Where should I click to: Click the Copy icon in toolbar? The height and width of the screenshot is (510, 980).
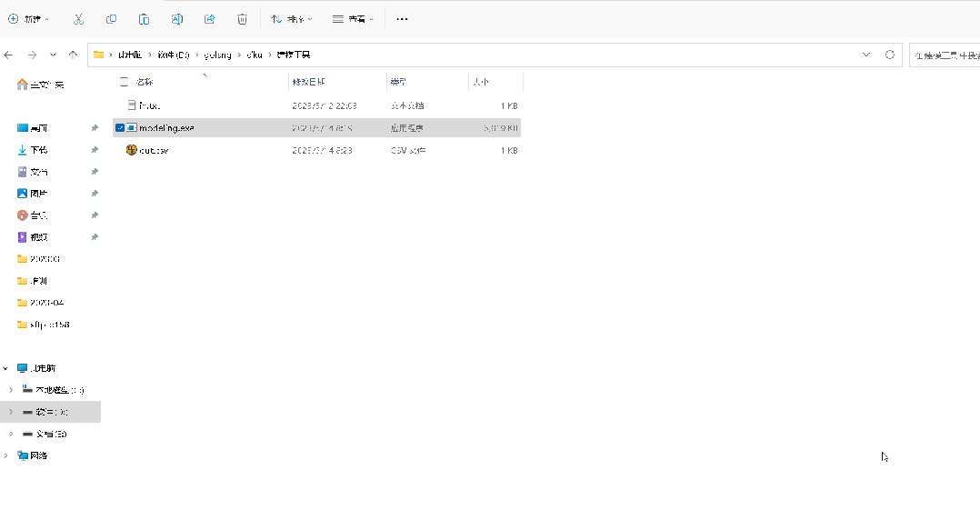pyautogui.click(x=111, y=19)
